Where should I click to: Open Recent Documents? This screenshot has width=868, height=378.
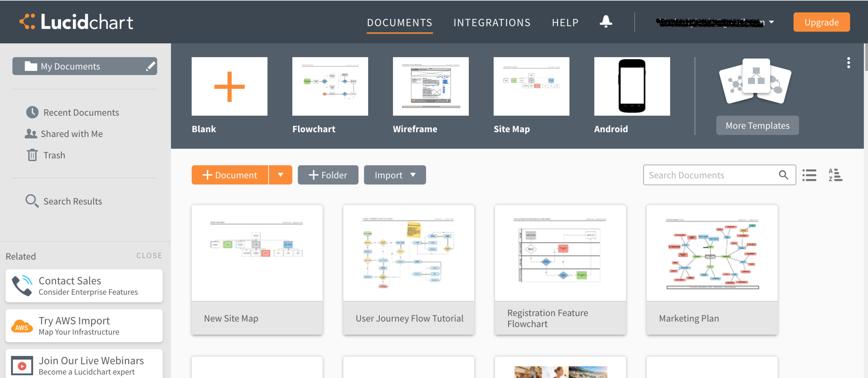tap(81, 112)
